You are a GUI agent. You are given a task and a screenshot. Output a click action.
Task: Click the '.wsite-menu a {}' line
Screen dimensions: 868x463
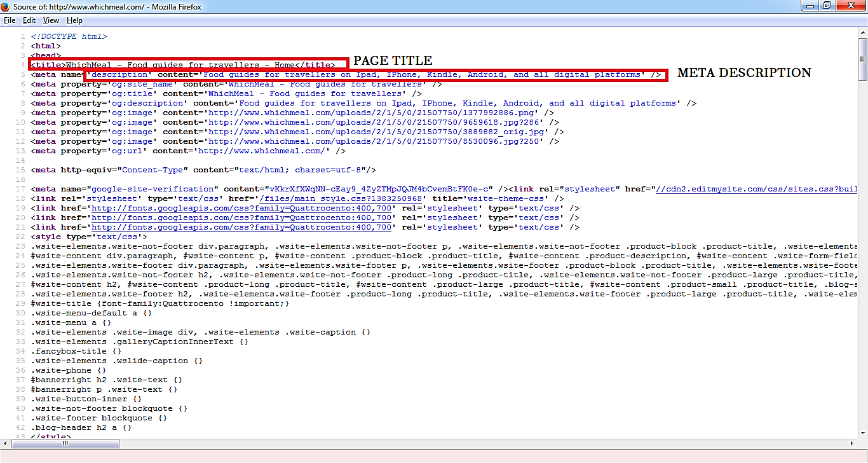[x=71, y=322]
